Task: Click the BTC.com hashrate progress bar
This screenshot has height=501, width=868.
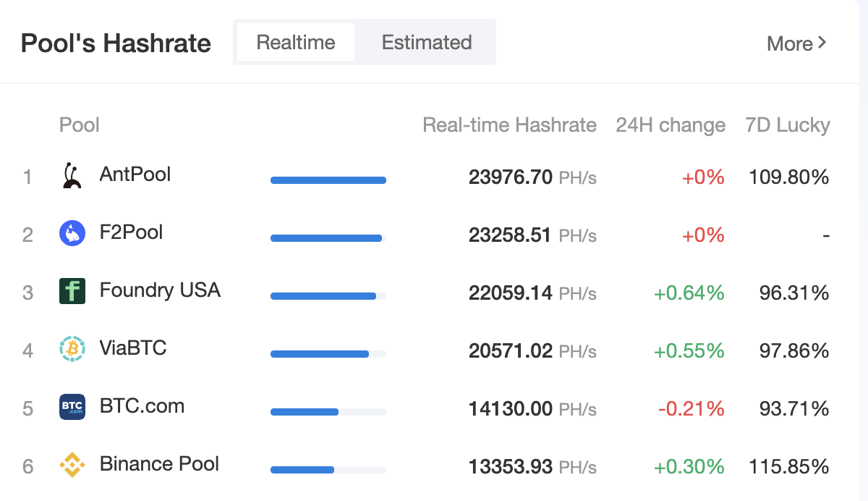Action: (328, 412)
